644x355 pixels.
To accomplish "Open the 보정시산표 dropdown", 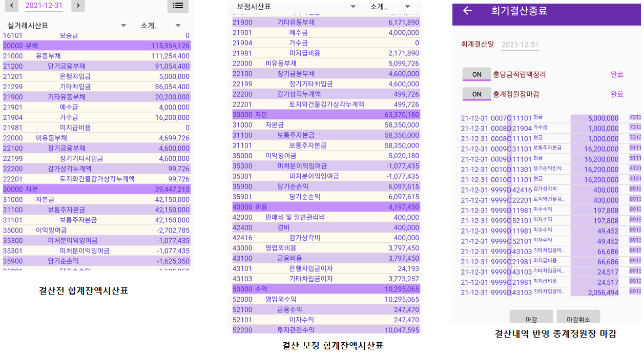I will (296, 7).
